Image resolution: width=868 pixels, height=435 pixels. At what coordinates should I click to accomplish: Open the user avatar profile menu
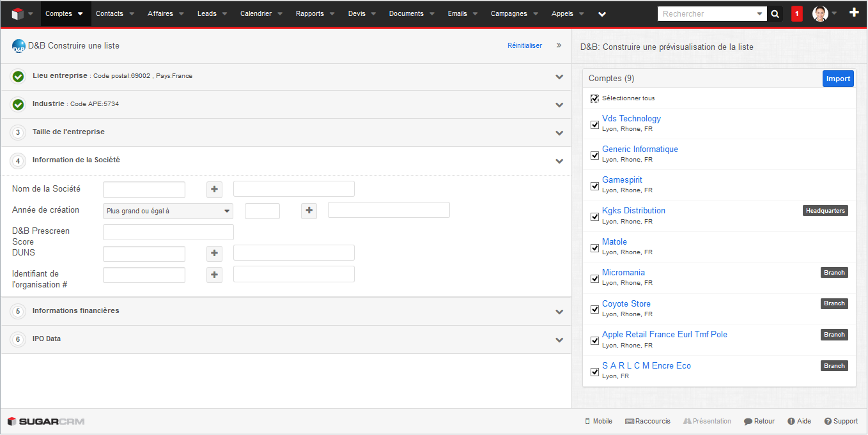coord(820,14)
